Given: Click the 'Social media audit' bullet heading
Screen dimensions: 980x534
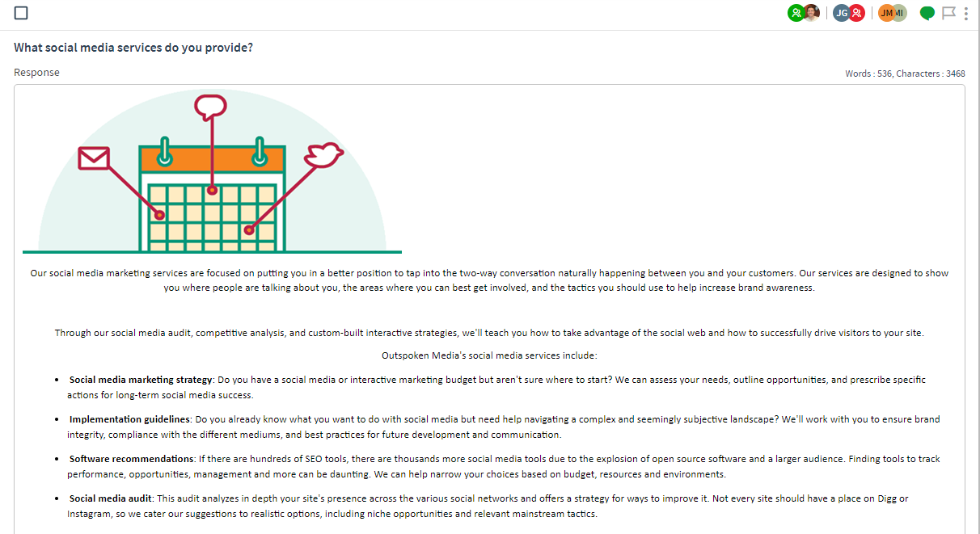Looking at the screenshot, I should pos(111,498).
